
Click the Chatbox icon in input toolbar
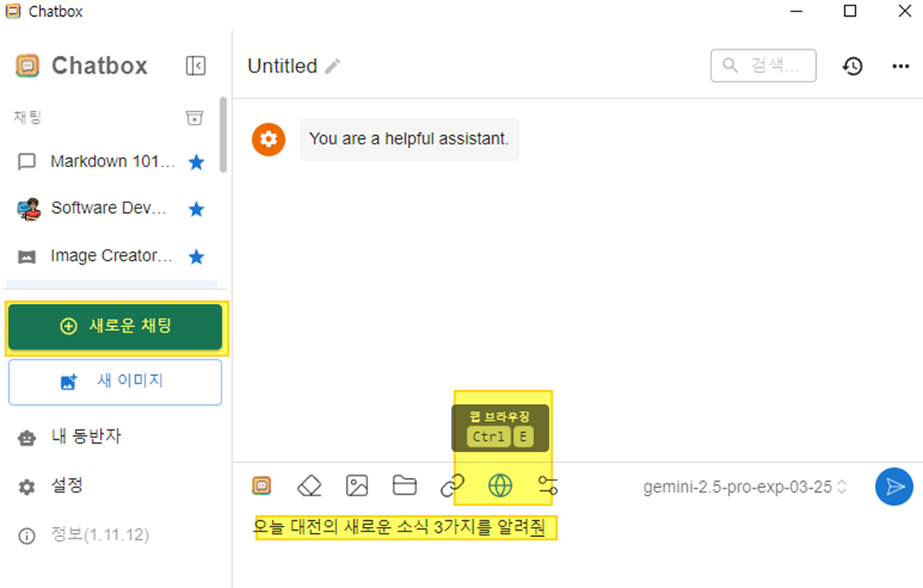pos(261,486)
